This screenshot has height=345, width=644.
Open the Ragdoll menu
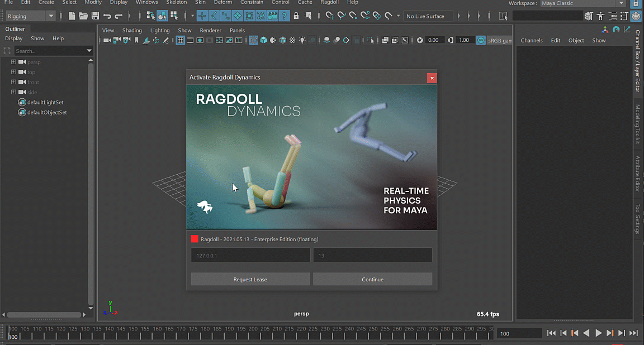point(329,3)
